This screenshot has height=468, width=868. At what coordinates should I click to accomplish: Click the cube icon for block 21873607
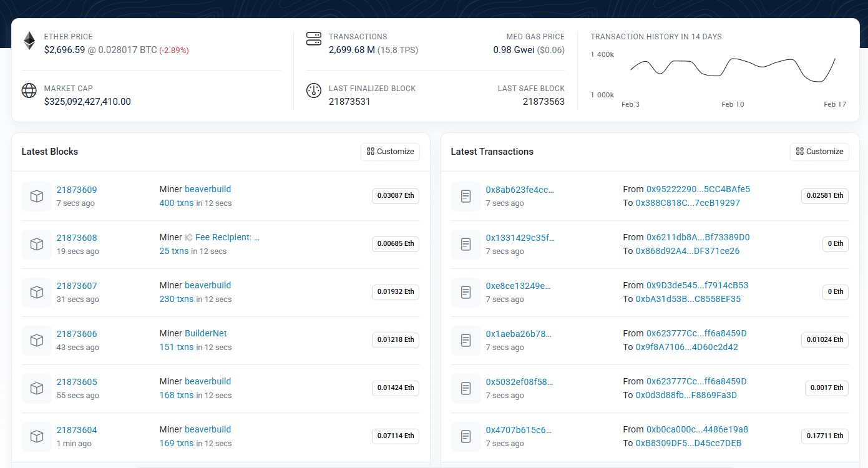tap(37, 293)
